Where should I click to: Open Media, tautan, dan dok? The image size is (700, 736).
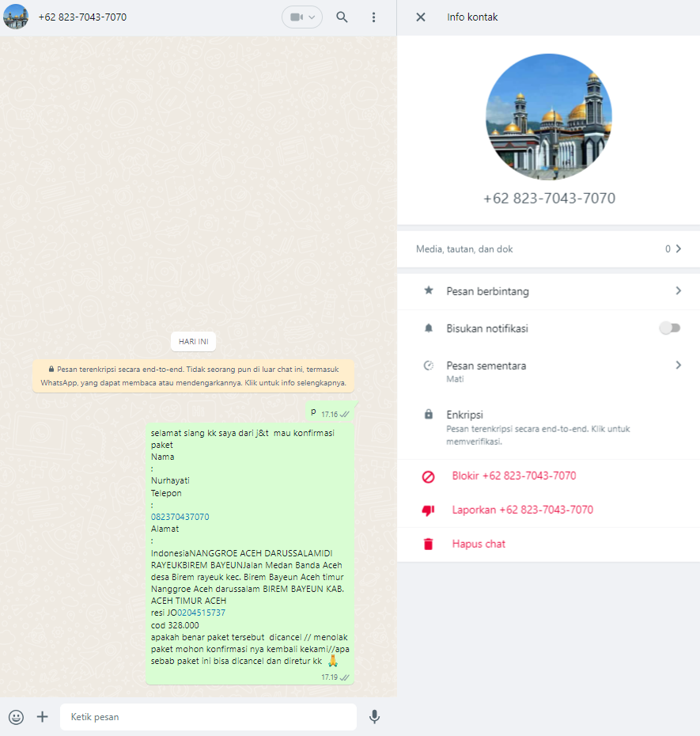(548, 249)
